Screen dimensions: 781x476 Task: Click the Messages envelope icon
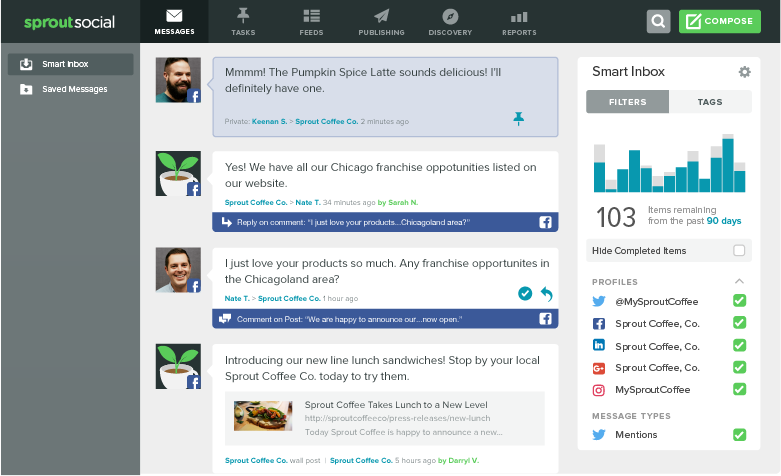(x=174, y=16)
